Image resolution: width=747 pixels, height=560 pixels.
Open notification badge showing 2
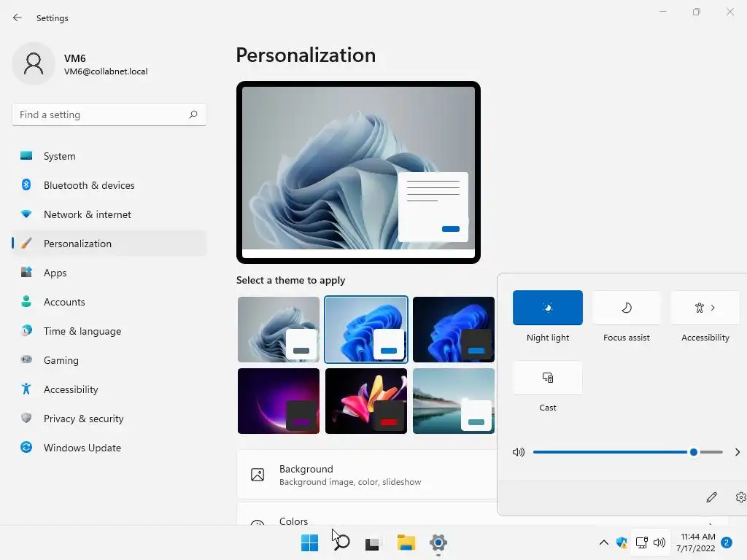pyautogui.click(x=727, y=542)
